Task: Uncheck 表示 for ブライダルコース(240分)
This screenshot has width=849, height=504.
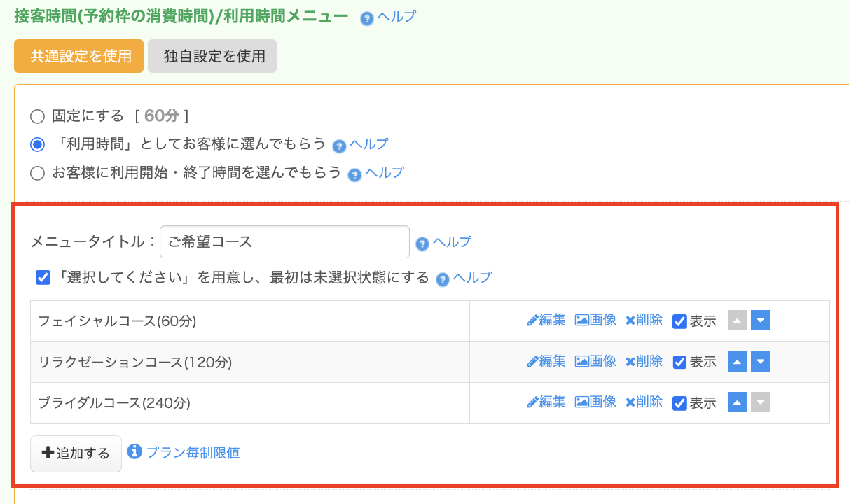Action: (679, 403)
